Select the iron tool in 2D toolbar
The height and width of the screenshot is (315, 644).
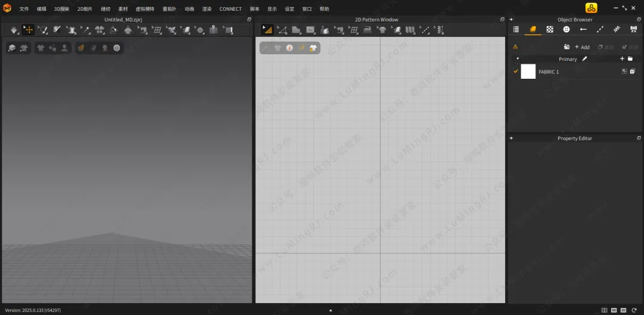pyautogui.click(x=367, y=30)
